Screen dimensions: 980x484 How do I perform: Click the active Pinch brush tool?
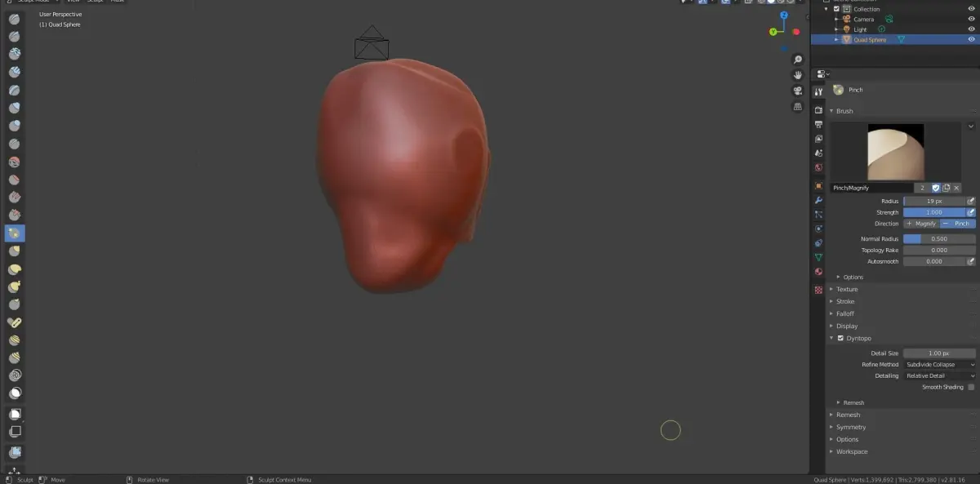[x=15, y=233]
